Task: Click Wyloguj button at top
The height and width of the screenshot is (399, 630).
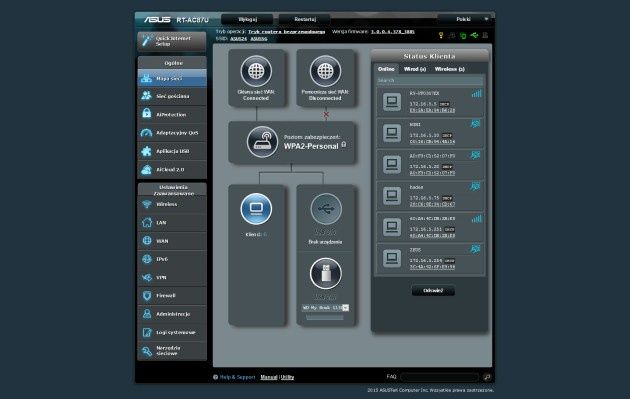Action: click(247, 19)
